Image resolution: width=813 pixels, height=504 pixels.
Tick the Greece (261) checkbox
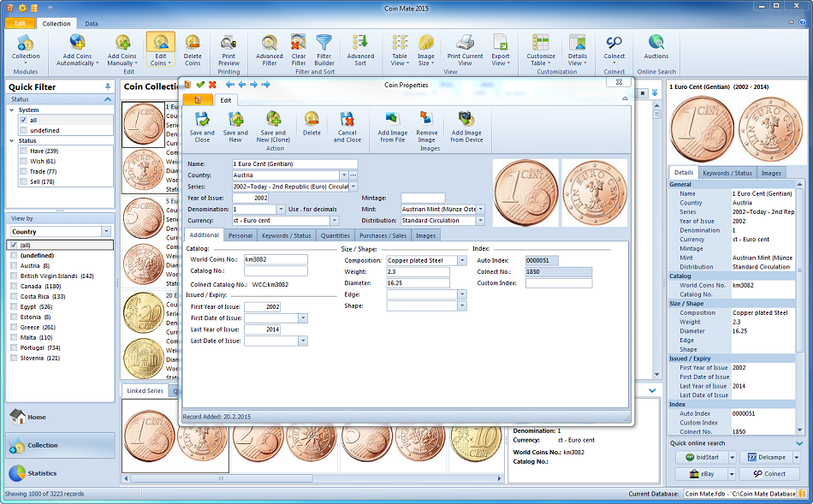coord(14,327)
